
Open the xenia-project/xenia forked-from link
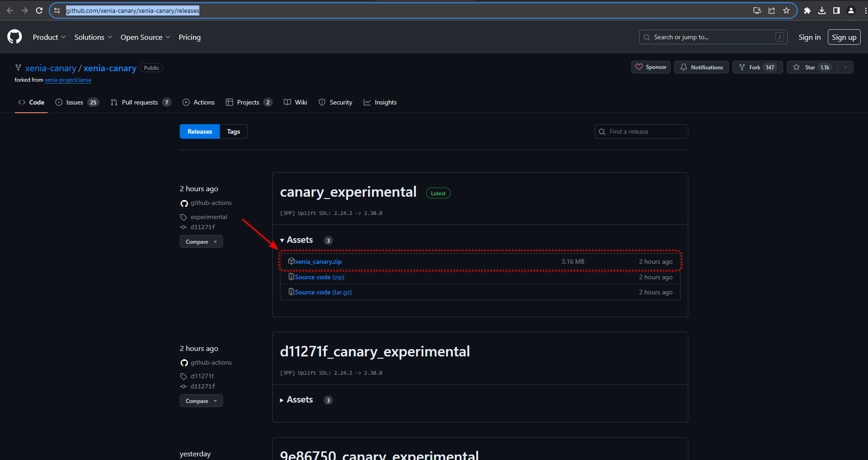[68, 80]
